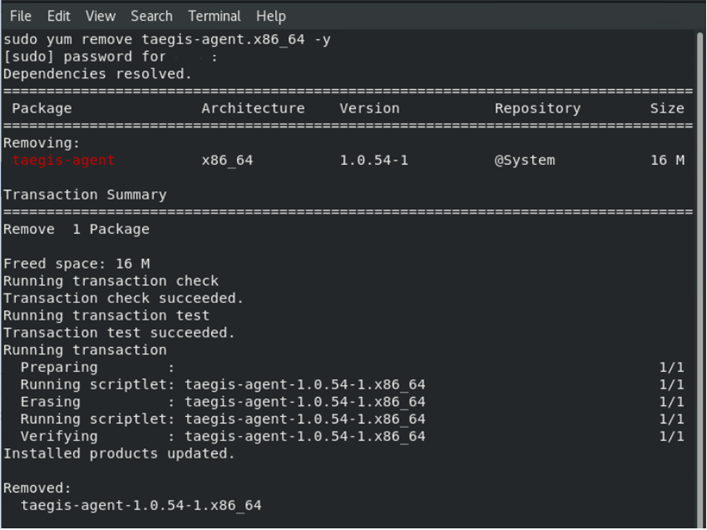The width and height of the screenshot is (707, 530).
Task: Click the version number 1.0.54-1
Action: coord(374,160)
